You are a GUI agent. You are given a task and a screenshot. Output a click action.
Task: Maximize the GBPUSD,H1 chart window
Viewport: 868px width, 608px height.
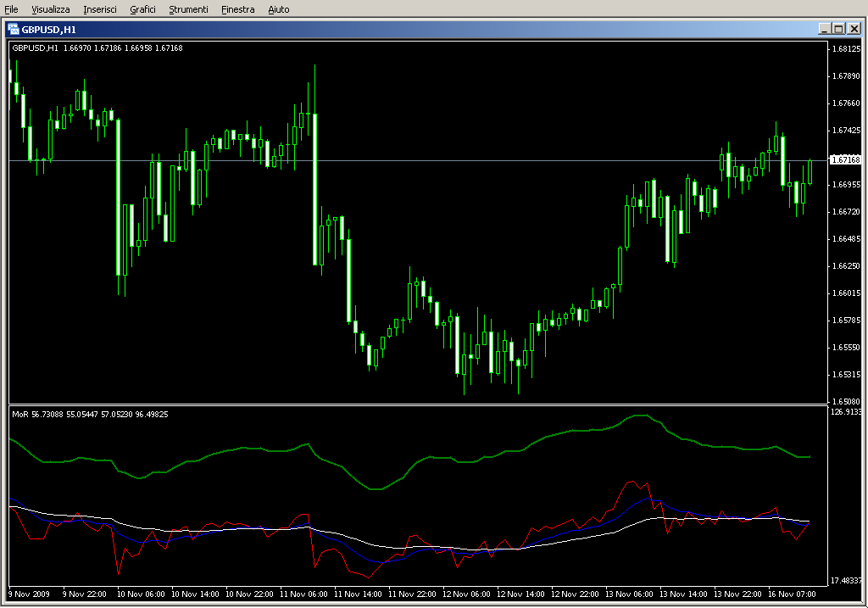click(x=838, y=28)
